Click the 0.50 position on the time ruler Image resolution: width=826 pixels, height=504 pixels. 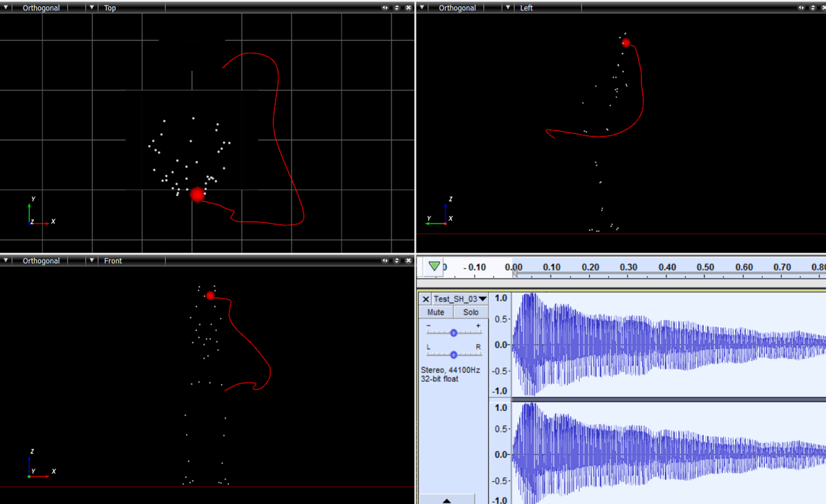705,267
